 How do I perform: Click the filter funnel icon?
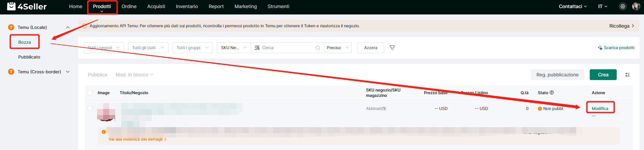[392, 48]
